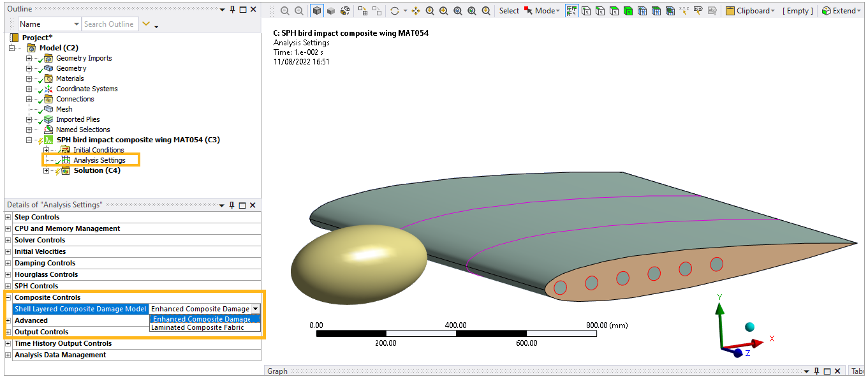
Task: Activate the Rotate tool in the toolbar
Action: tap(395, 11)
